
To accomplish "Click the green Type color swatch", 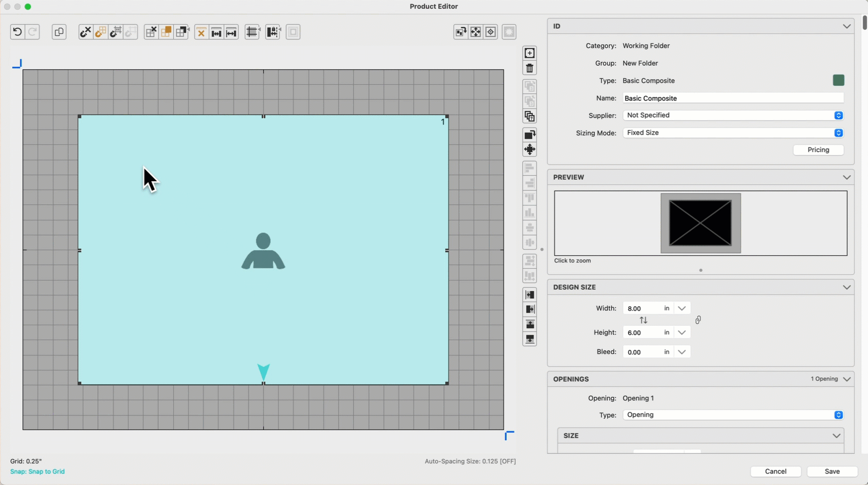I will [x=838, y=81].
